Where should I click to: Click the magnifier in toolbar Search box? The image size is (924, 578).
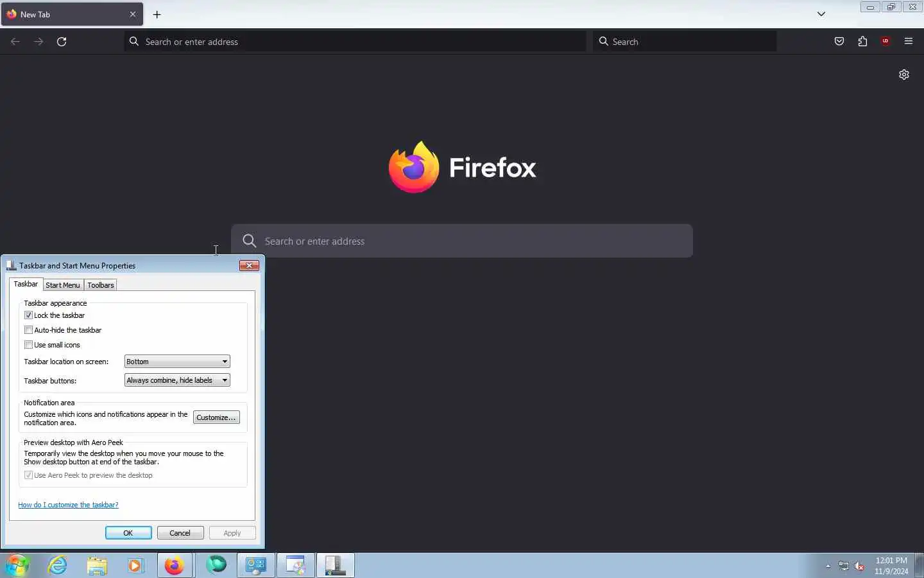tap(603, 41)
